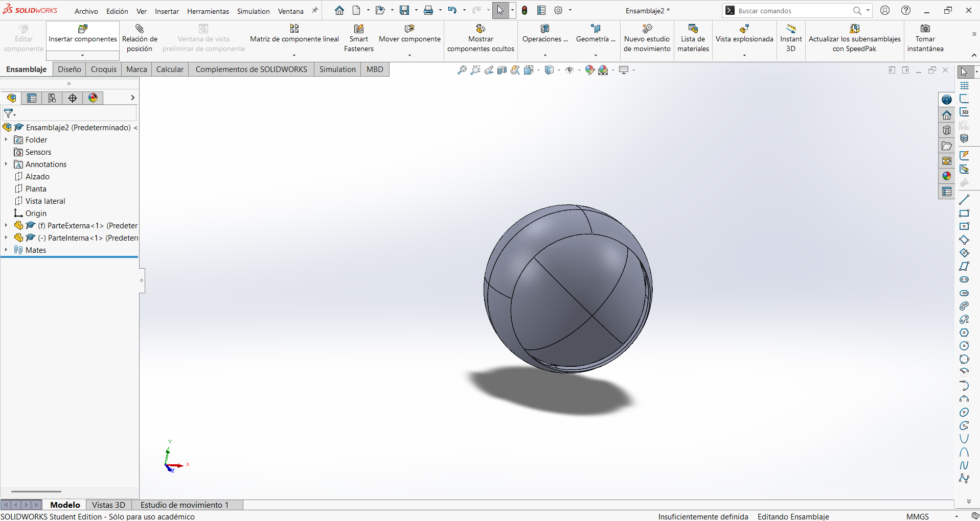980x521 pixels.
Task: Switch to Complementos de SOLIDWORKS tab
Action: coord(252,69)
